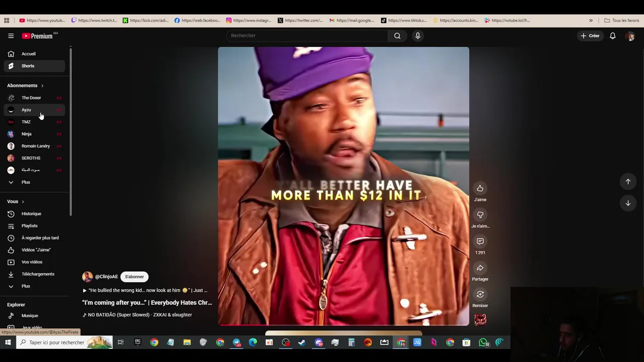Image resolution: width=644 pixels, height=362 pixels.
Task: Expand the Abonnements section chevron
Action: pos(42,86)
